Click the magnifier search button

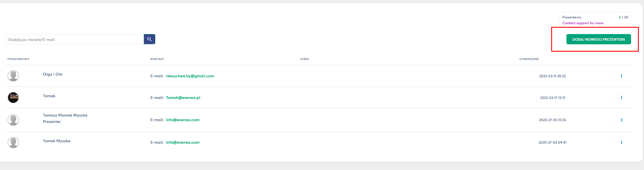(x=149, y=39)
